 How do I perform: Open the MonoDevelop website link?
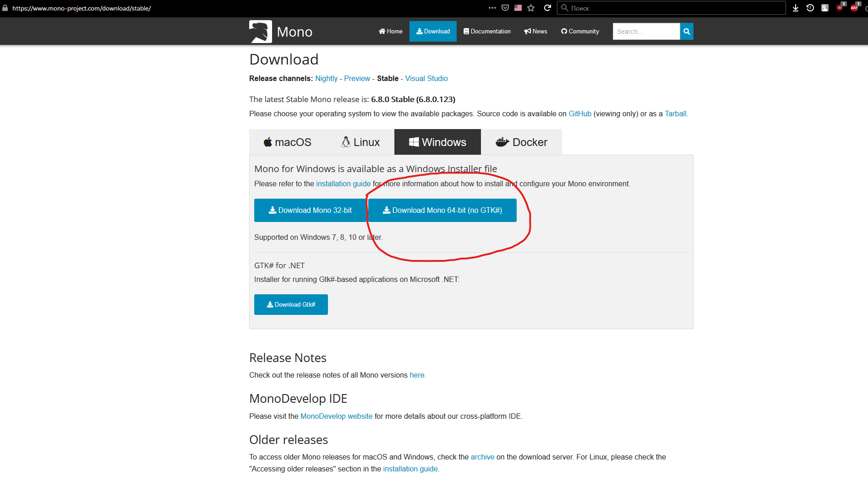pos(336,416)
